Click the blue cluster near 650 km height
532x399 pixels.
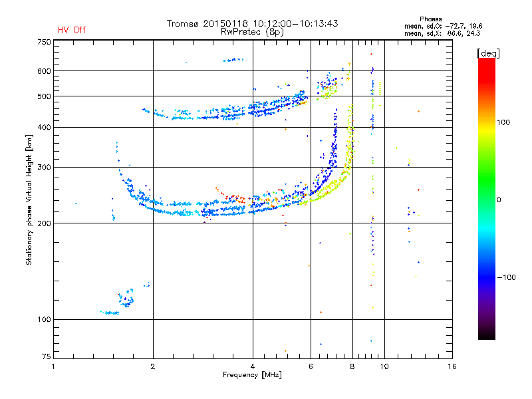(x=233, y=60)
